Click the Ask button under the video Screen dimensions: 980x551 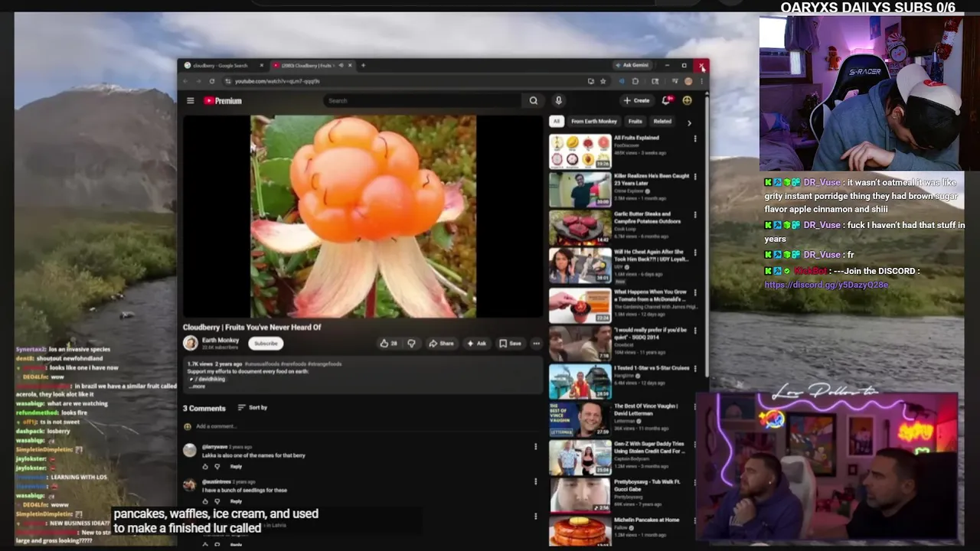point(476,344)
